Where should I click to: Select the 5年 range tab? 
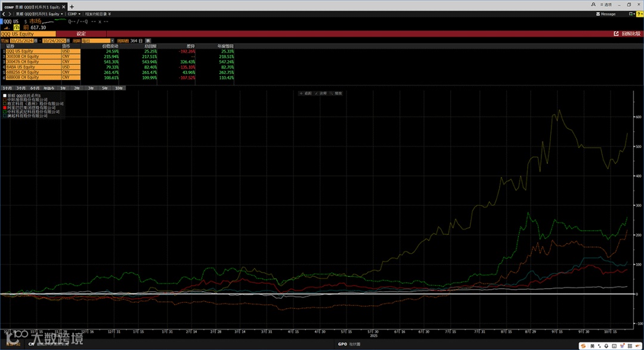coord(105,88)
